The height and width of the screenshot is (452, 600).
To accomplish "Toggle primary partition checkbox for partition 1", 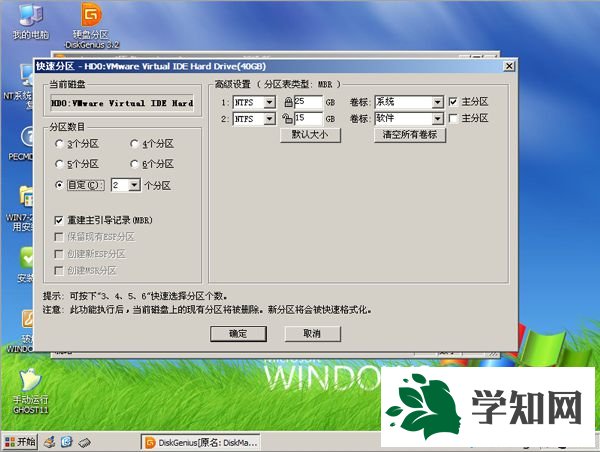I will tap(453, 102).
